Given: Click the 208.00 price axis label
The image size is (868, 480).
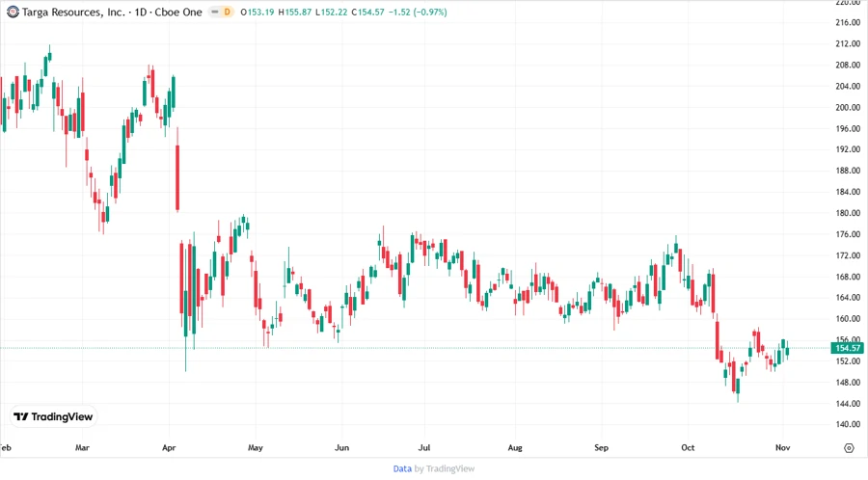Looking at the screenshot, I should 848,66.
